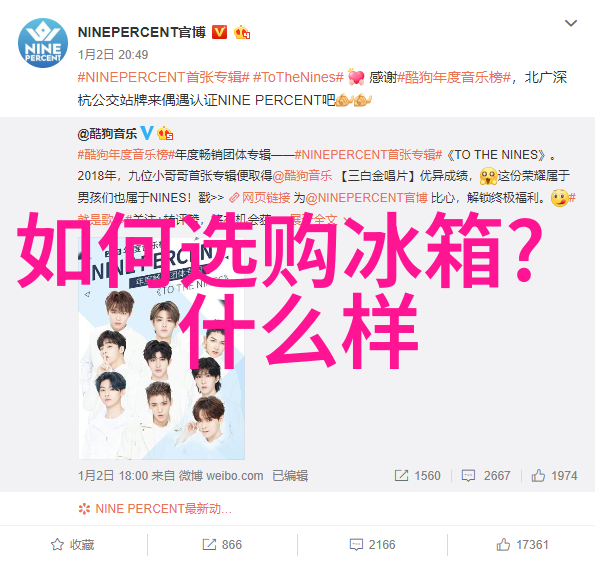Toggle the thumbs-up like showing 17361
595x562 pixels.
[x=523, y=545]
